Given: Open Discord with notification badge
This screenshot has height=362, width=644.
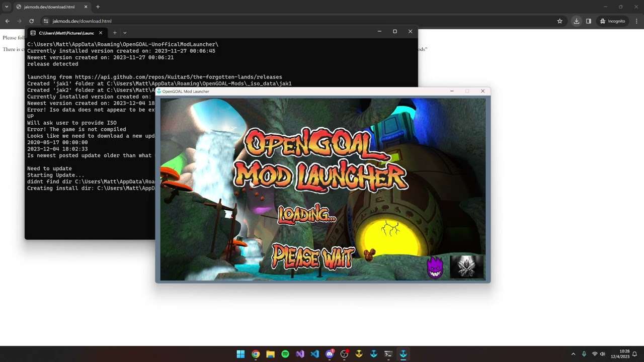Looking at the screenshot, I should 330,354.
